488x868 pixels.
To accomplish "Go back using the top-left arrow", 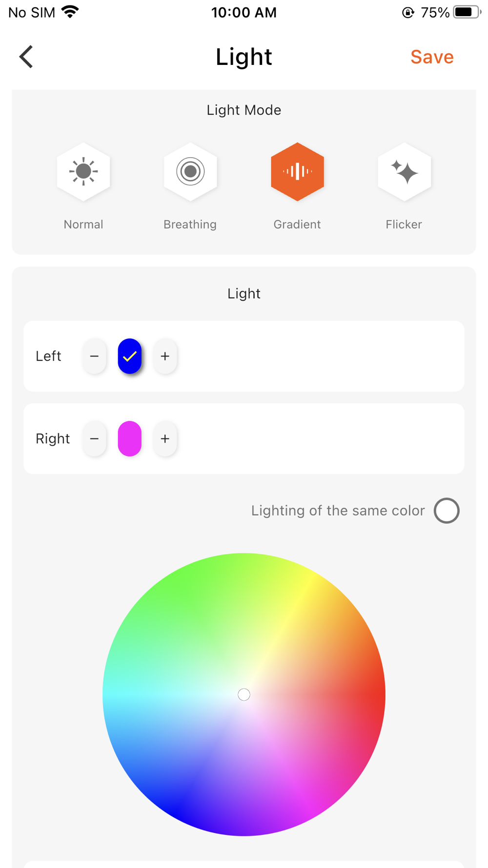I will 26,57.
